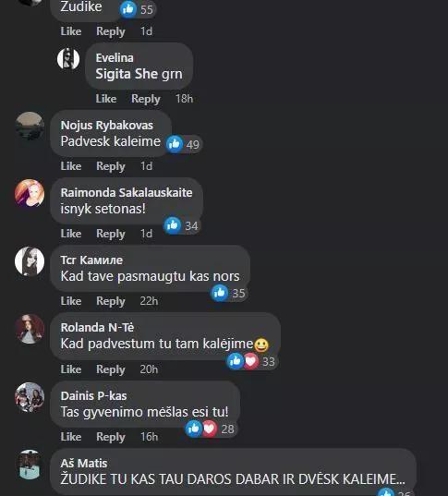The image size is (448, 496).
Task: Open the thumbs-up reaction on Nojus Rybakovas's comment
Action: [x=175, y=144]
